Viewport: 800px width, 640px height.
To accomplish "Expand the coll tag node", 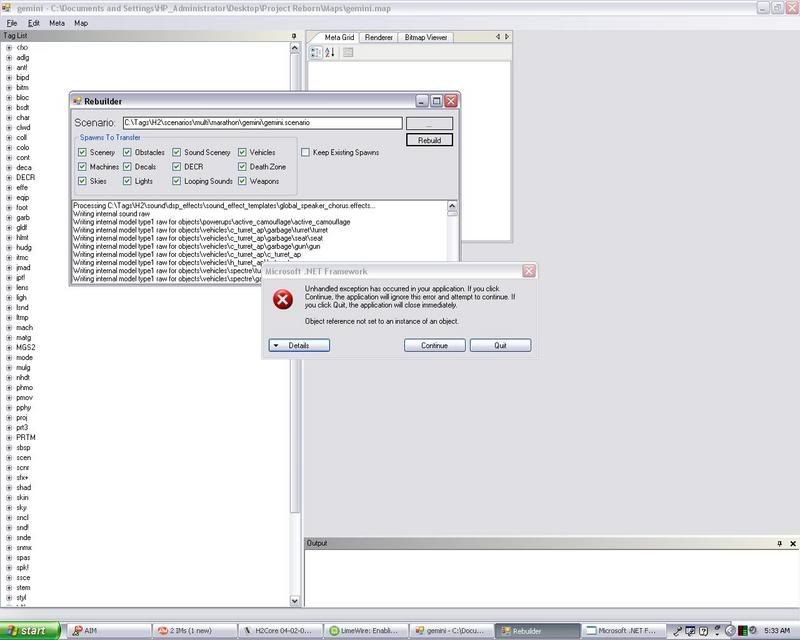I will [9, 138].
